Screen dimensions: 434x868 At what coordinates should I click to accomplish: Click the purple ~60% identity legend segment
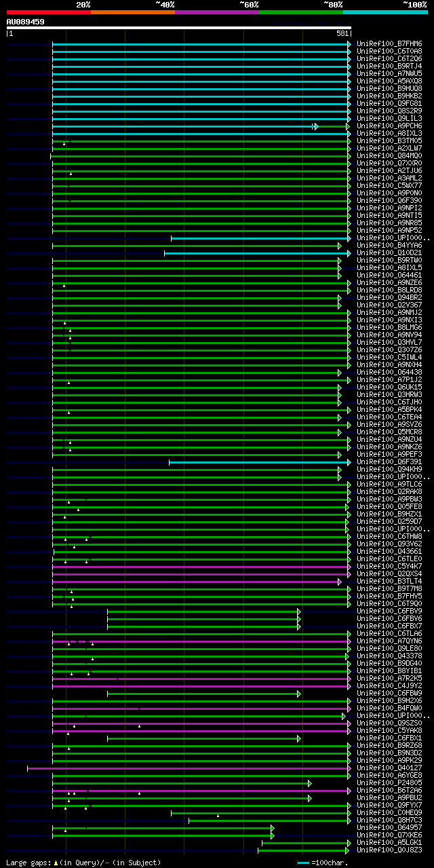[217, 12]
